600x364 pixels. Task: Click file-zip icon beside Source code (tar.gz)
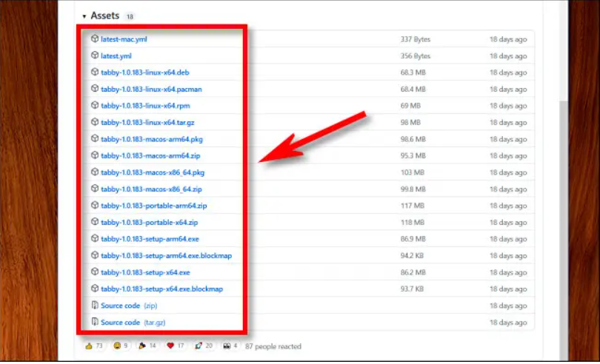(95, 322)
